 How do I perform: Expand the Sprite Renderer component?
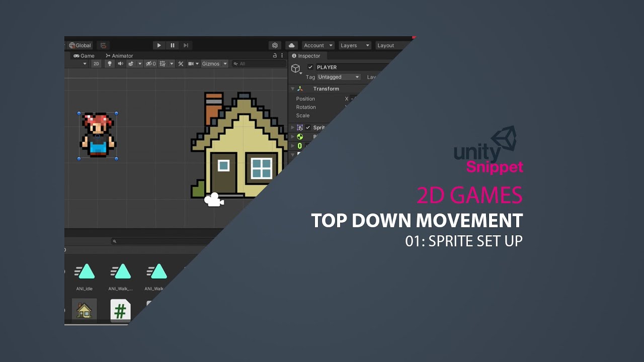pyautogui.click(x=293, y=128)
